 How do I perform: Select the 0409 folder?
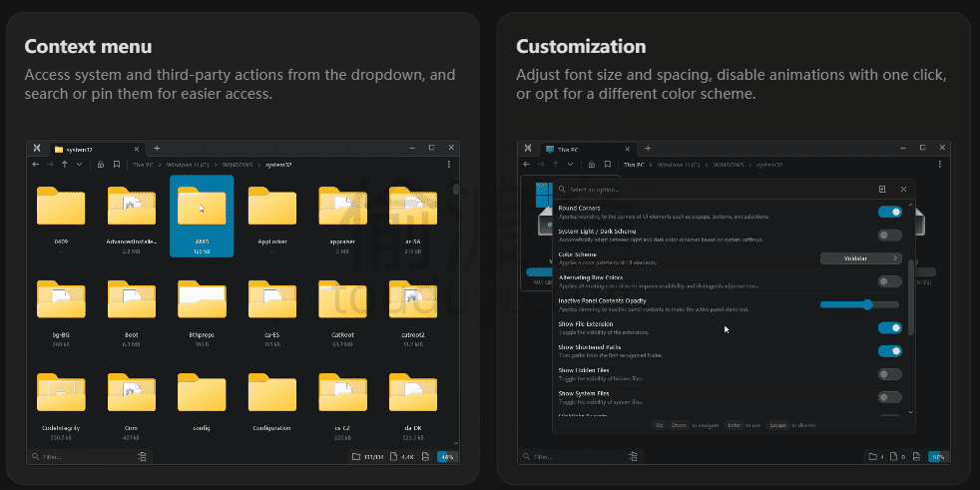61,205
